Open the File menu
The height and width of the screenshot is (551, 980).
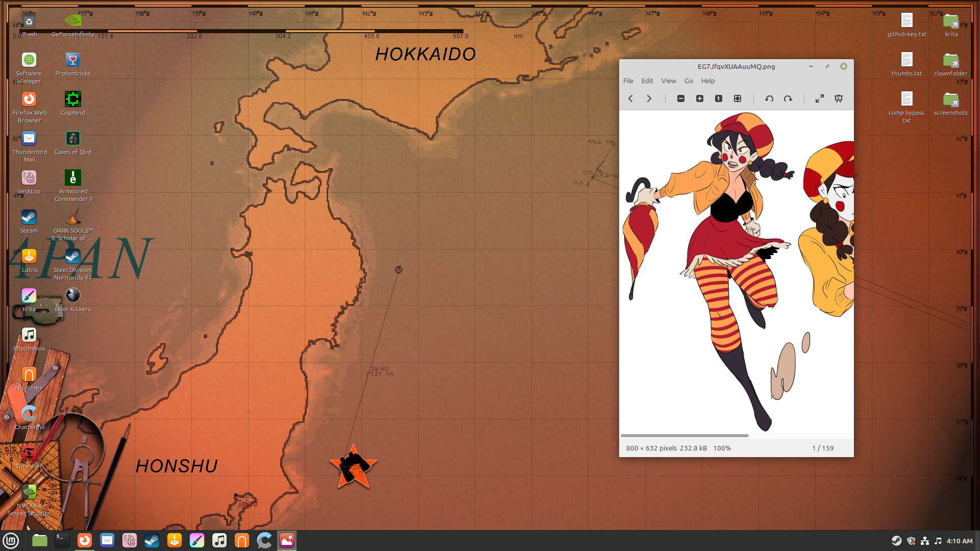coord(628,81)
